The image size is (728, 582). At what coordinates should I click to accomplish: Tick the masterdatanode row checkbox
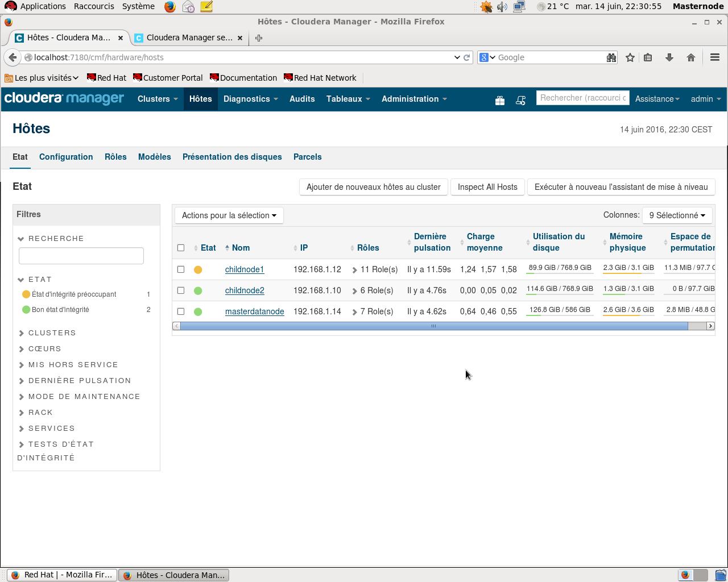pyautogui.click(x=181, y=311)
